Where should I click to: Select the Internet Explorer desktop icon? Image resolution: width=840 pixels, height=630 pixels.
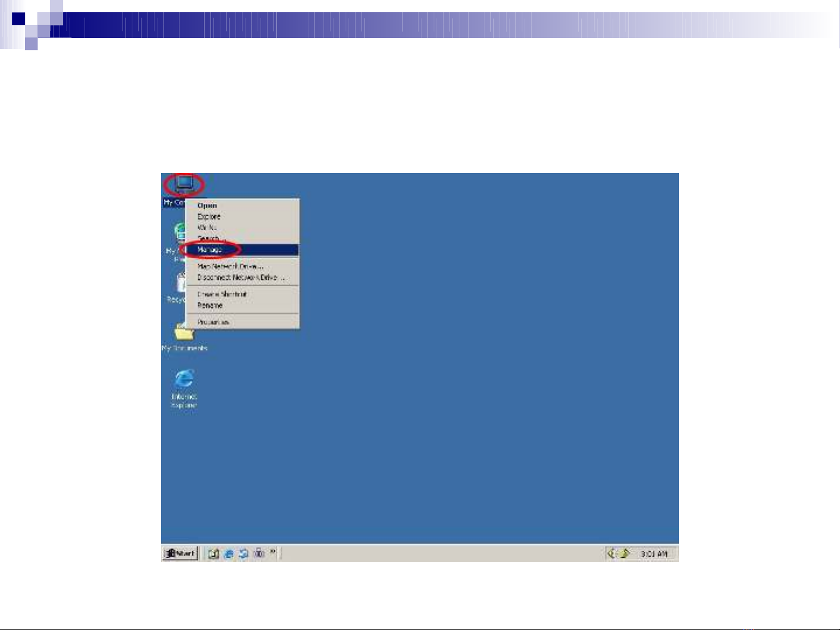(x=184, y=379)
